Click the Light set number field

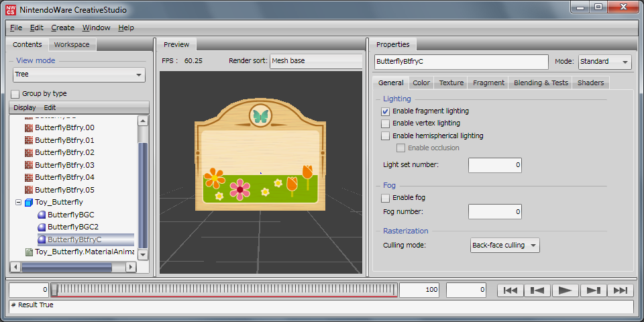point(494,165)
